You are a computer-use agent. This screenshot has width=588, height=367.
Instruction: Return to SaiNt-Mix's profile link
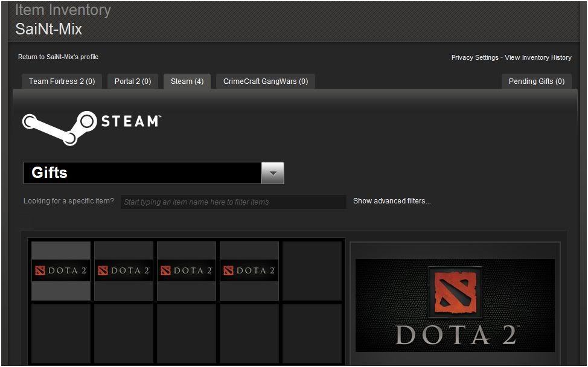pos(58,57)
